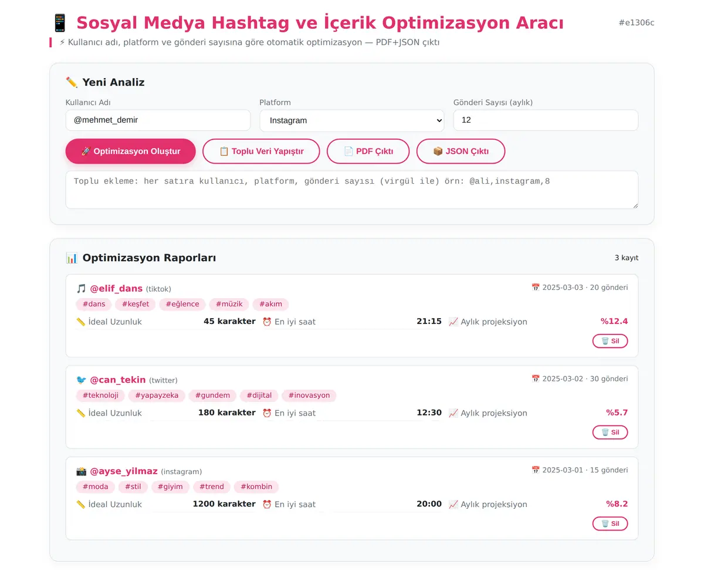The width and height of the screenshot is (704, 588).
Task: Open the Platform dropdown showing Instagram
Action: pyautogui.click(x=352, y=120)
